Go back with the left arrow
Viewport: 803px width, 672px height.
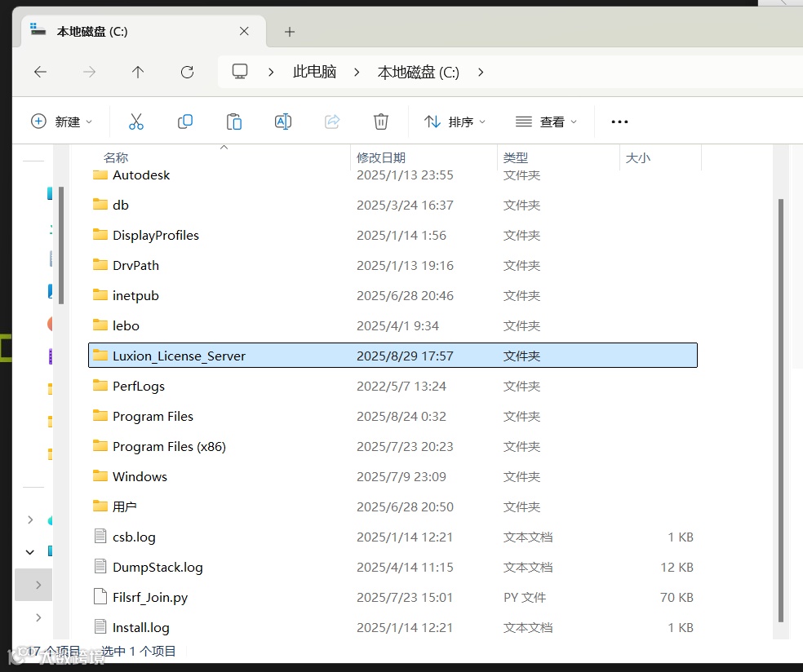point(41,72)
